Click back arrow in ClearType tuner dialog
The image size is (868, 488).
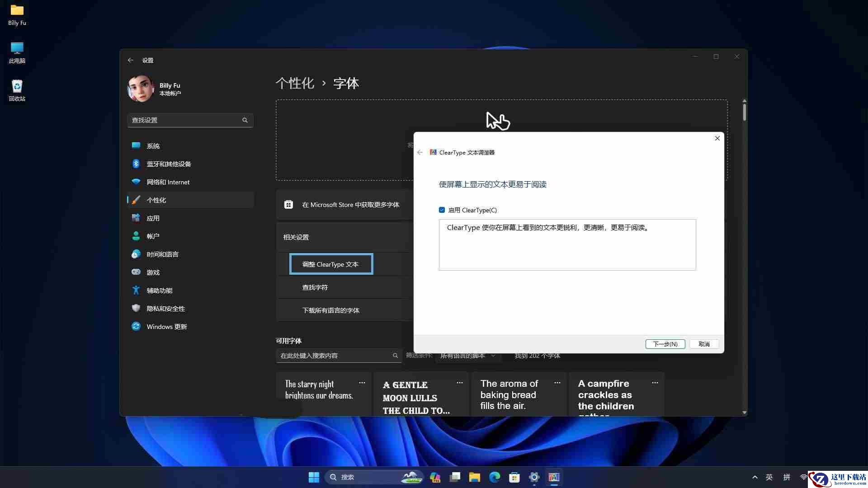point(420,152)
